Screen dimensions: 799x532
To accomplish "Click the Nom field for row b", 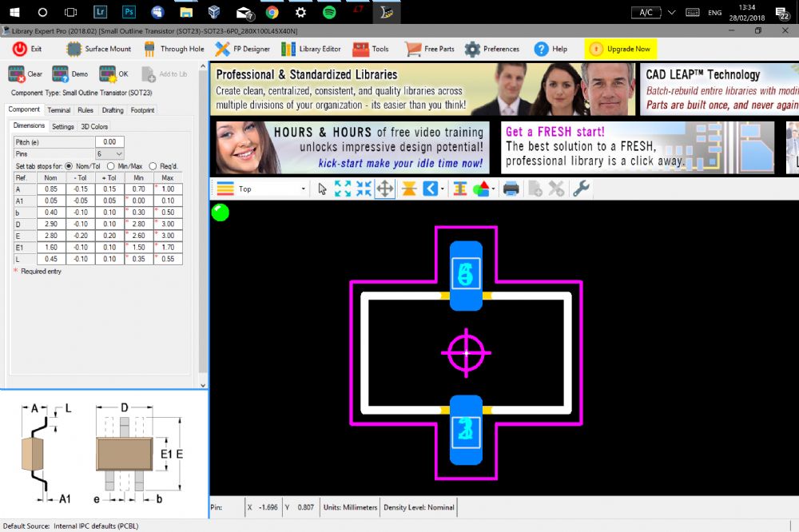I will coord(51,212).
